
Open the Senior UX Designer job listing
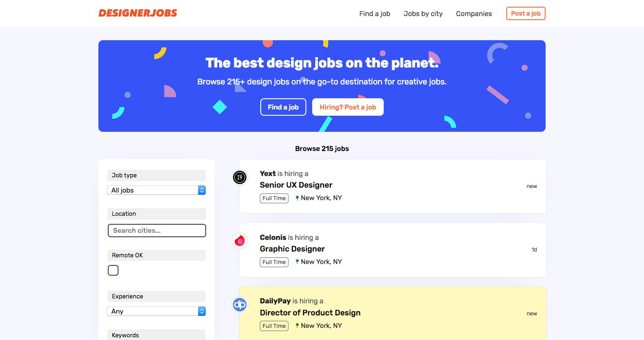296,185
